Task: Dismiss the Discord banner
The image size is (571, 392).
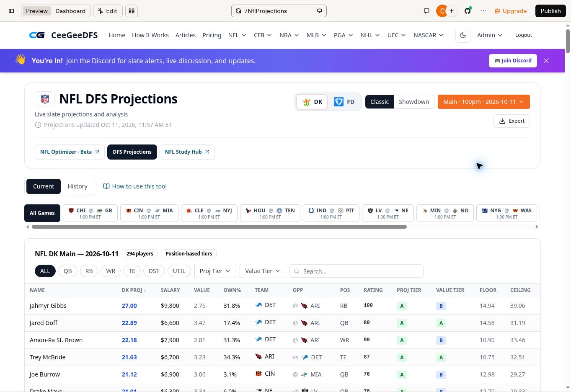Action: [x=546, y=61]
